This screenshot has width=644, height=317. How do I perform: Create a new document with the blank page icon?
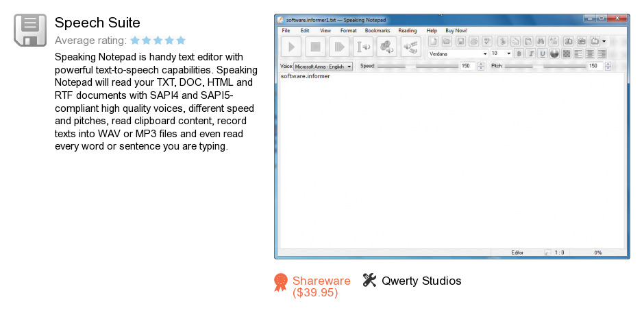pos(434,41)
